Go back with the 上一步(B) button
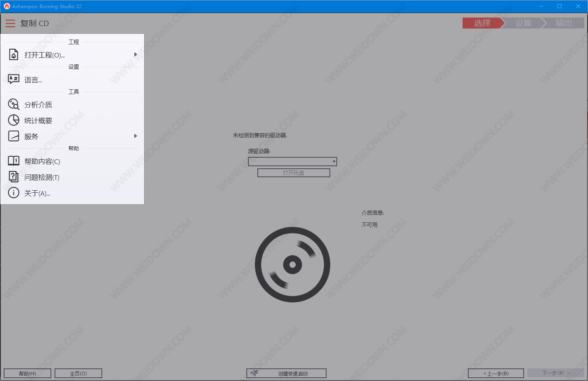Screen dimensions: 588x381 (496, 373)
